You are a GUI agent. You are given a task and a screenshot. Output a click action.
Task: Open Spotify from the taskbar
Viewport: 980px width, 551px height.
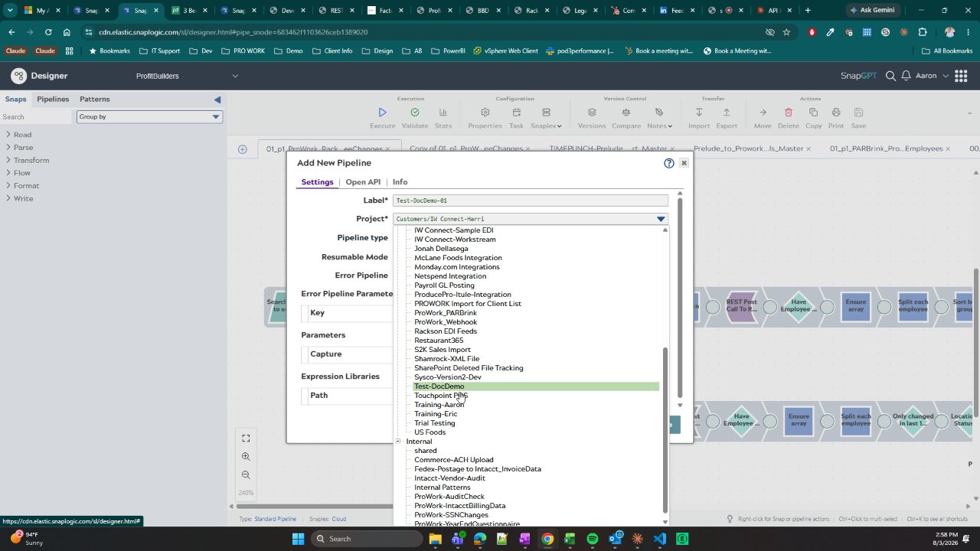point(593,539)
